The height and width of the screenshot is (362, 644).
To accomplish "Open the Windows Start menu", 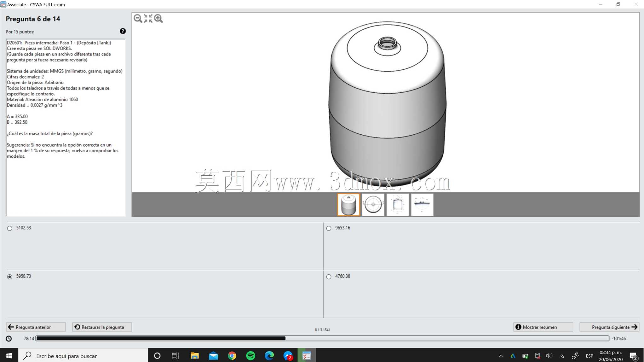I will click(9, 356).
